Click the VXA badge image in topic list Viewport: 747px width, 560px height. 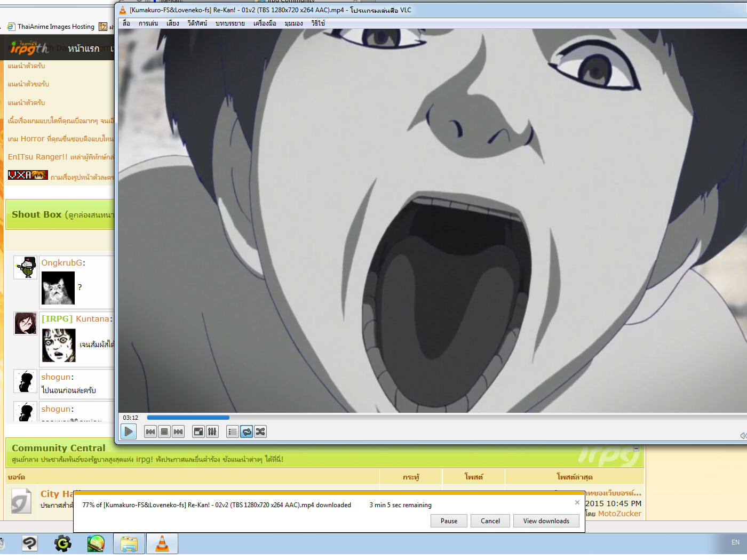28,175
